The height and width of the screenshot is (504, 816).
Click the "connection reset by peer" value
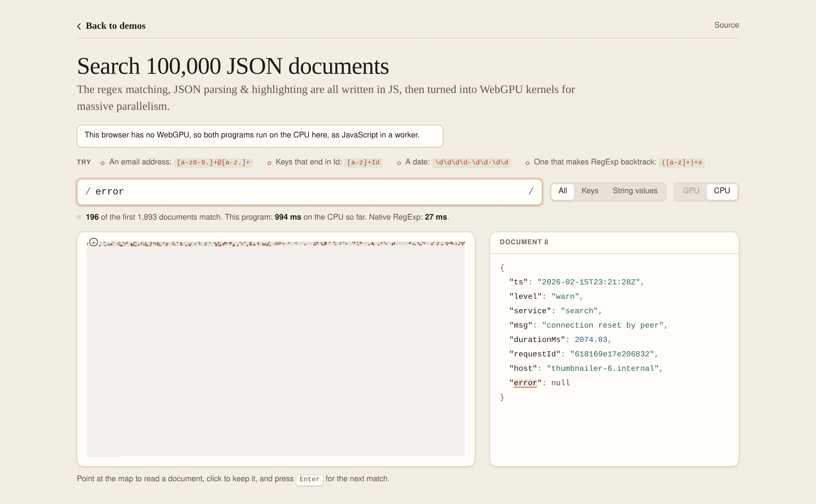[x=602, y=325]
